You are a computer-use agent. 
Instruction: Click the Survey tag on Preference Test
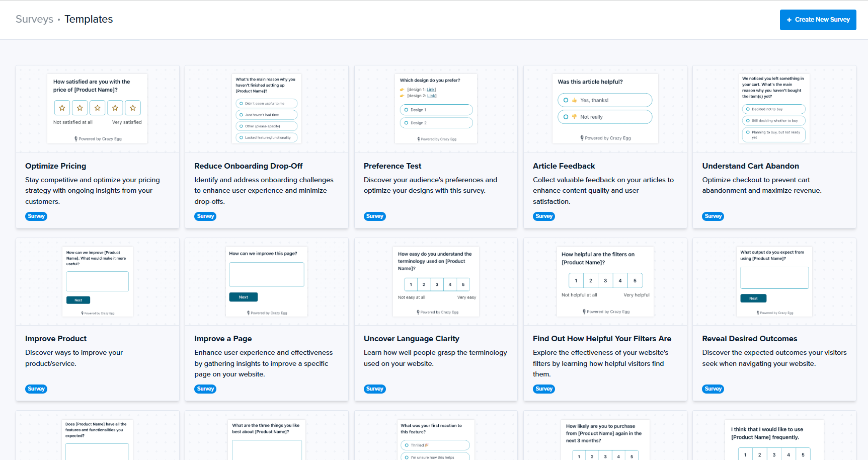(x=375, y=216)
